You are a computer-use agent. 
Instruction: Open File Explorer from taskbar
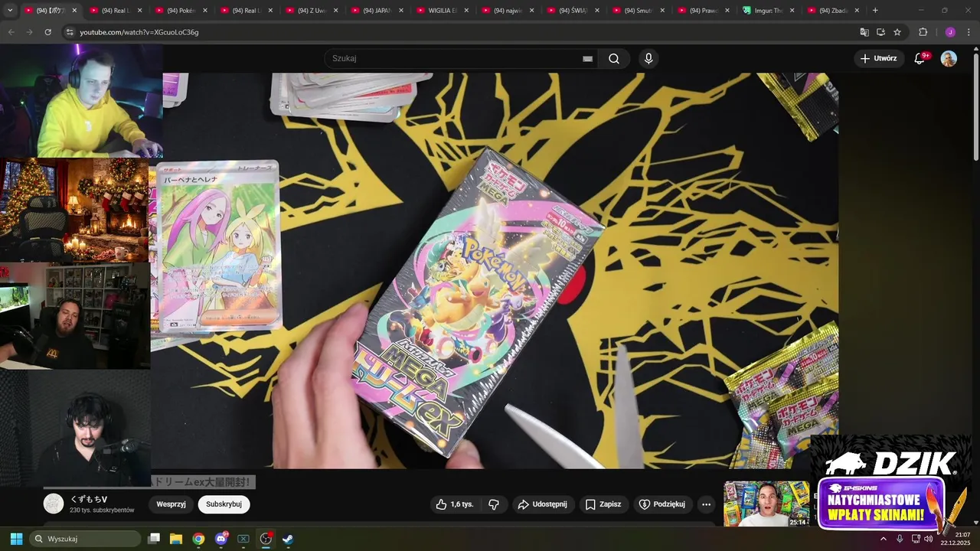(x=176, y=539)
